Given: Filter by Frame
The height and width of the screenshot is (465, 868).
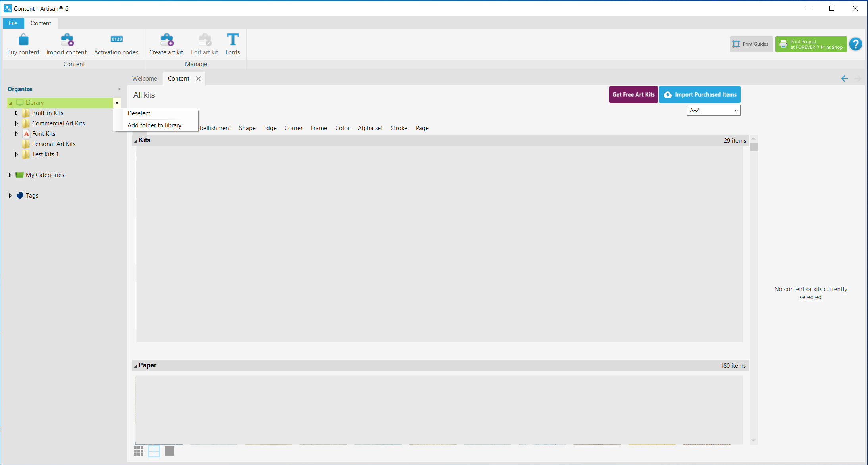Looking at the screenshot, I should pos(319,128).
